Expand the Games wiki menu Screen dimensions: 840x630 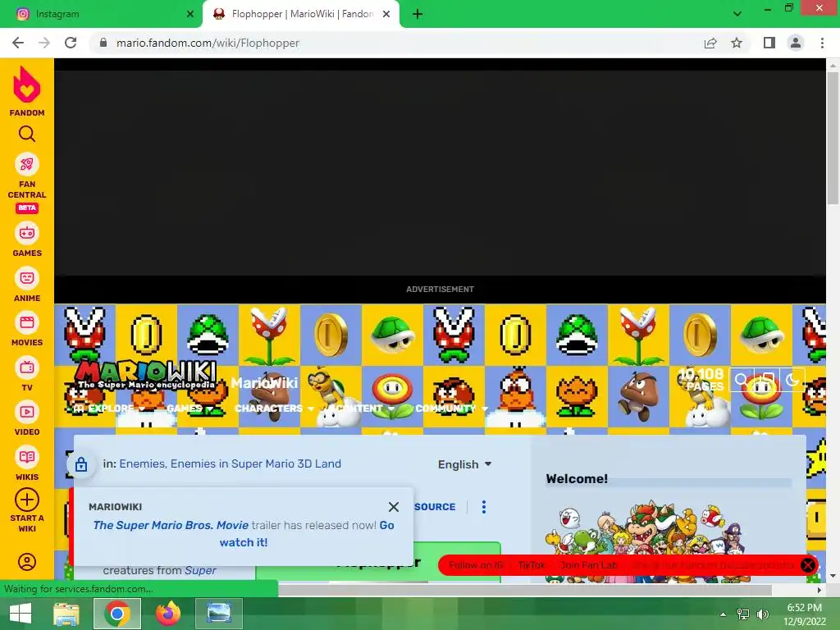pyautogui.click(x=189, y=409)
